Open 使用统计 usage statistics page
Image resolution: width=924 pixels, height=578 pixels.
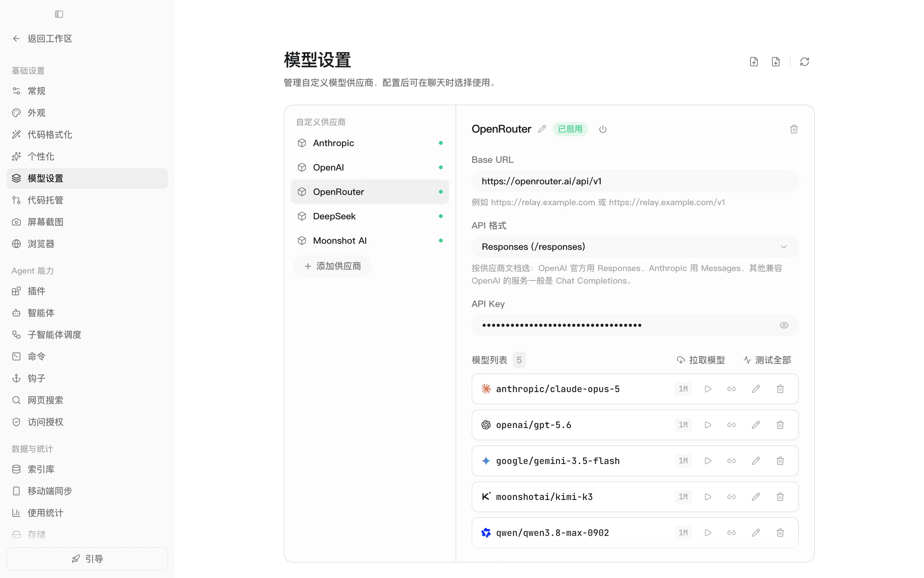click(87, 513)
